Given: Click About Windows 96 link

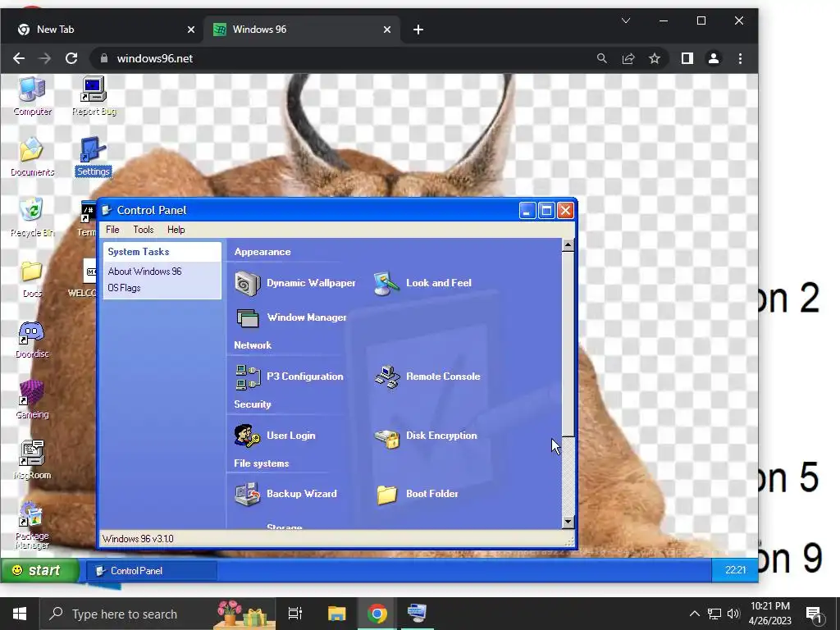Looking at the screenshot, I should pos(144,272).
